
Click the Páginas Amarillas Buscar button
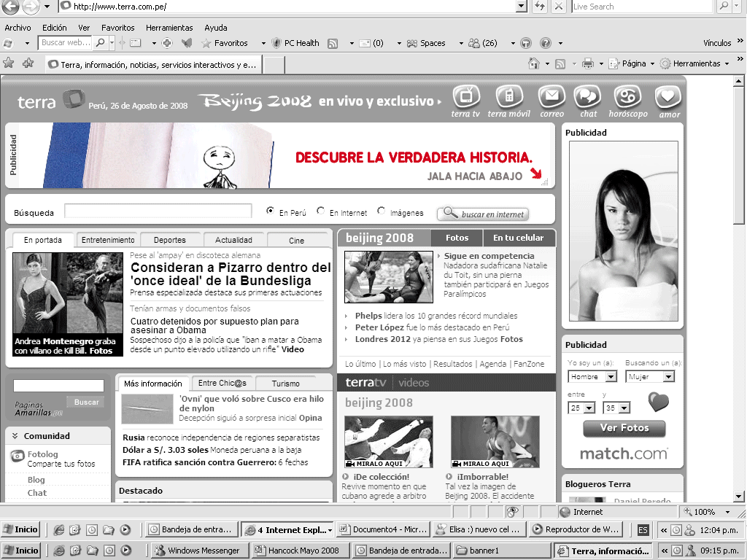[86, 402]
